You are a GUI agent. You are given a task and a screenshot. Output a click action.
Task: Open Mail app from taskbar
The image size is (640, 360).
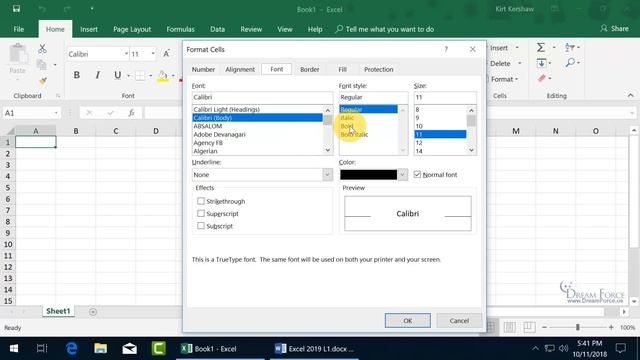[x=129, y=349]
